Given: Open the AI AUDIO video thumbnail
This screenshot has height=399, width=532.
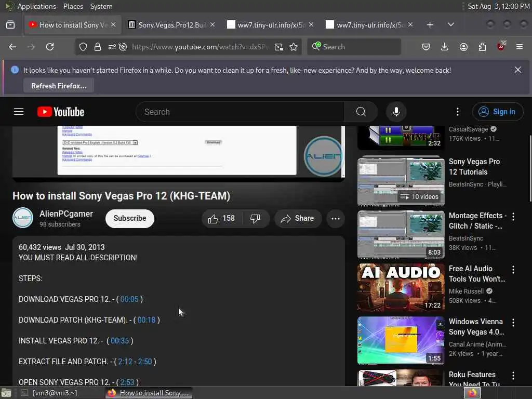Looking at the screenshot, I should (x=401, y=287).
